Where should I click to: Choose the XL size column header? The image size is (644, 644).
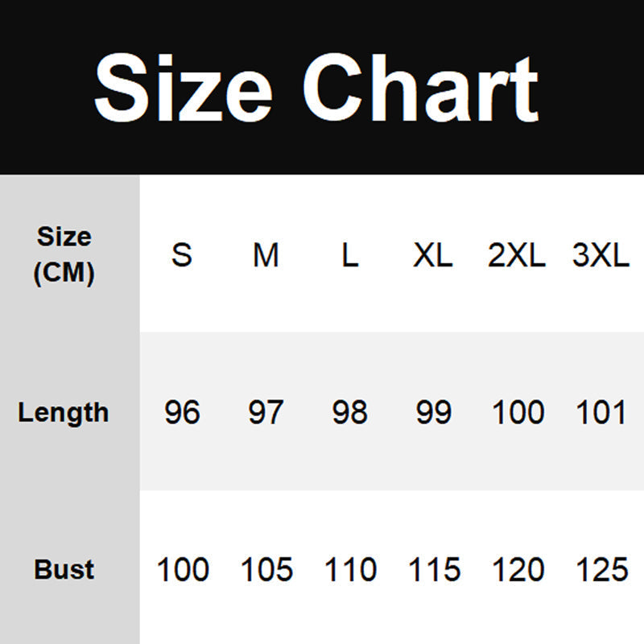coord(433,255)
